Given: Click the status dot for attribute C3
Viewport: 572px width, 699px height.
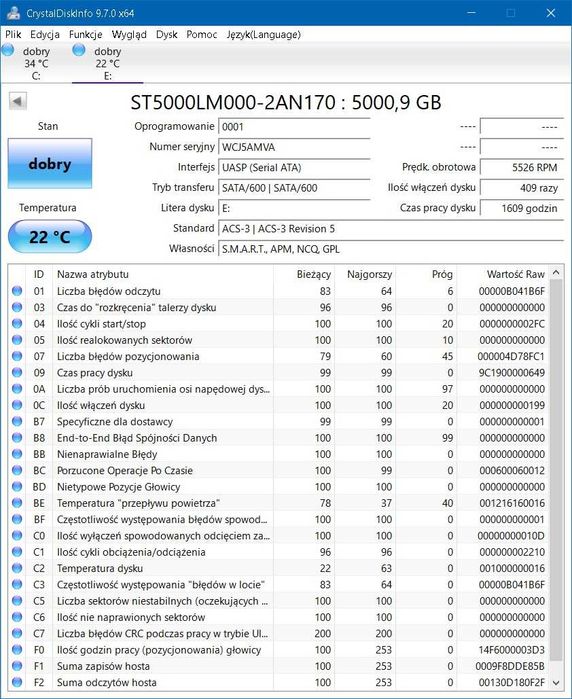Looking at the screenshot, I should pyautogui.click(x=17, y=584).
